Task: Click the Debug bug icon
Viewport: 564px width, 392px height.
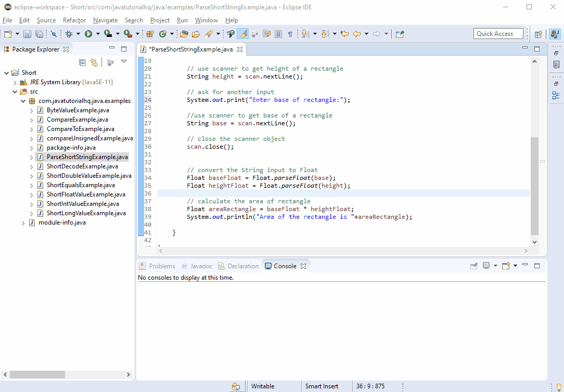Action: click(69, 34)
